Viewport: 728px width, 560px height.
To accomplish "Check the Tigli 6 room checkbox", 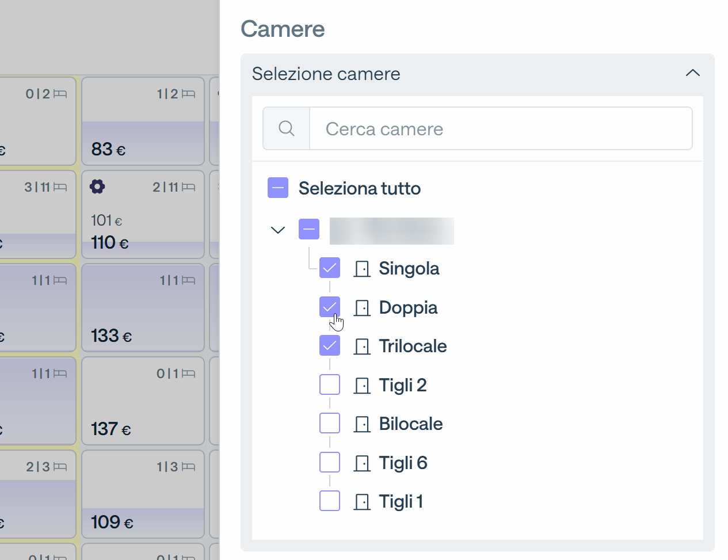I will pos(330,462).
